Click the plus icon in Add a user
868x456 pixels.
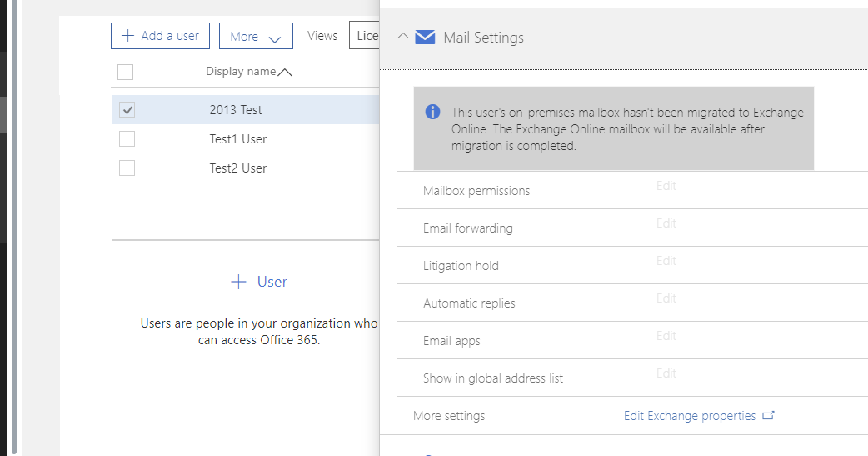128,36
